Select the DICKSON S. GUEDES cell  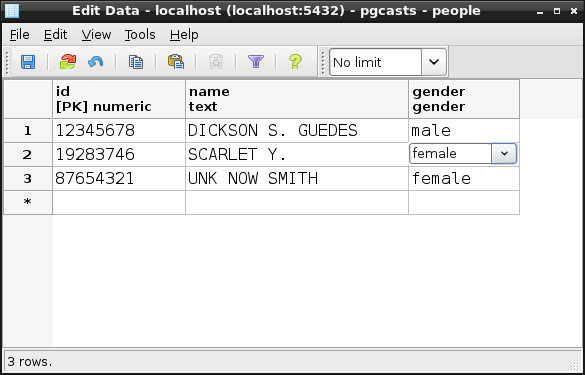pos(297,131)
